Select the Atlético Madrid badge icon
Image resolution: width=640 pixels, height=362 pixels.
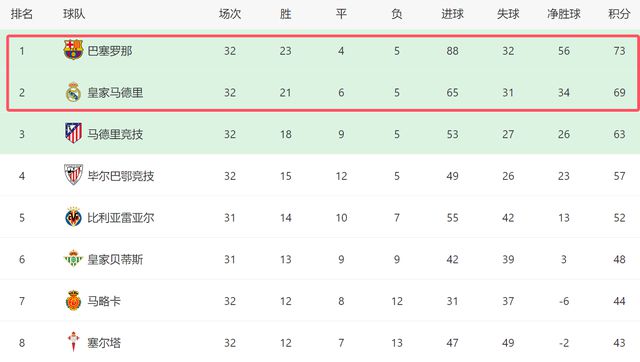(x=73, y=133)
